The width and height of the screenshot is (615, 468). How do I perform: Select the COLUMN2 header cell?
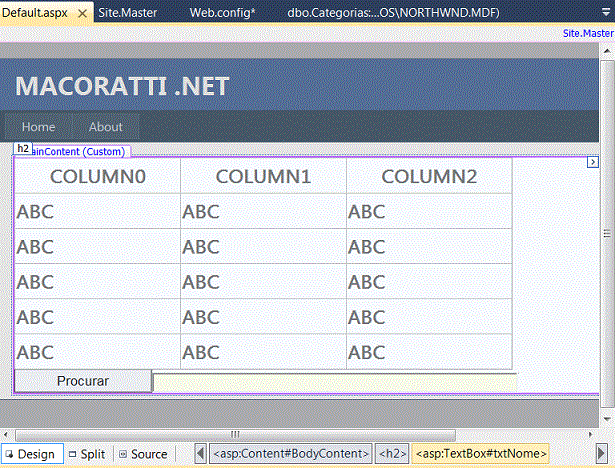[429, 176]
